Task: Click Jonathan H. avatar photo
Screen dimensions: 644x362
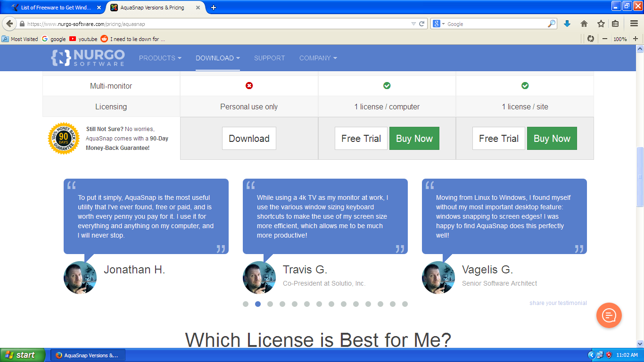Action: coord(80,278)
